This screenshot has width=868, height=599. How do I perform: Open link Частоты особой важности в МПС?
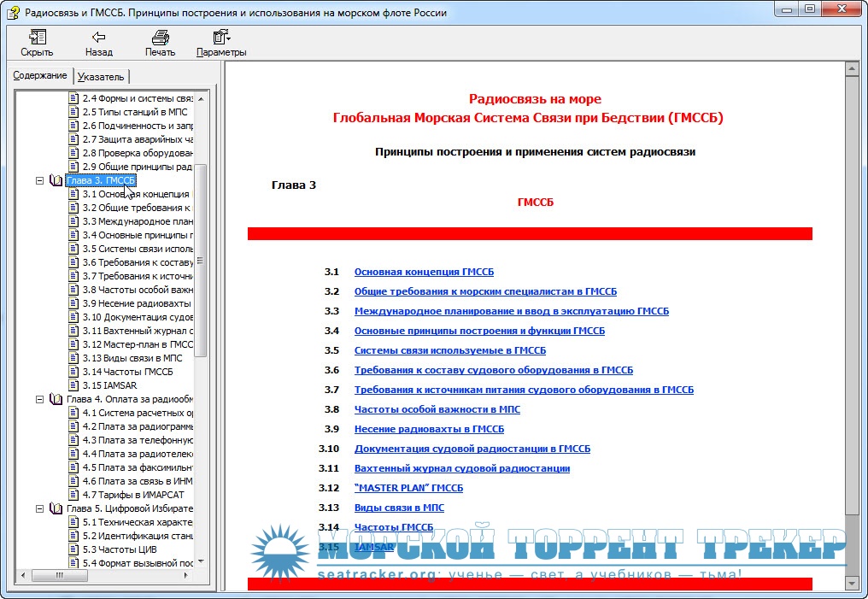coord(437,409)
